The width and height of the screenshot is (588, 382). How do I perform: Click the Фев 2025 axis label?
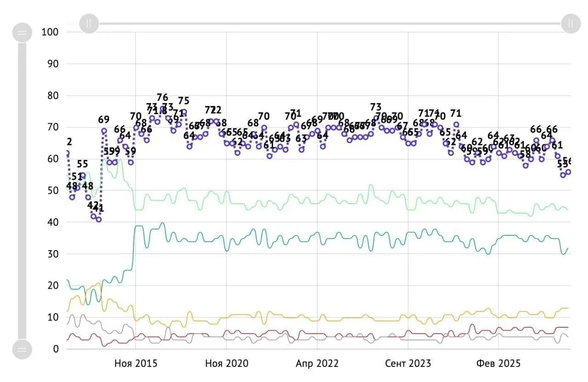(498, 364)
